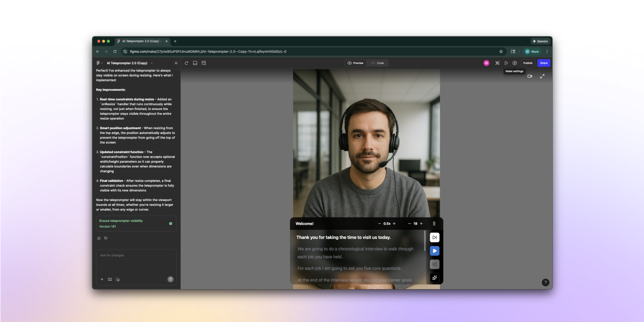
Task: Open Make settings with the gear icon
Action: tap(515, 63)
